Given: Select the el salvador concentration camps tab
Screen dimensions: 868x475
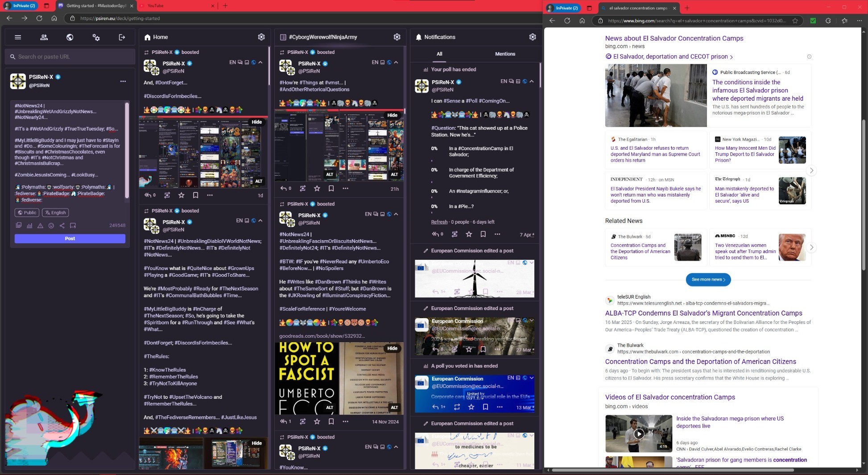Looking at the screenshot, I should [x=638, y=8].
